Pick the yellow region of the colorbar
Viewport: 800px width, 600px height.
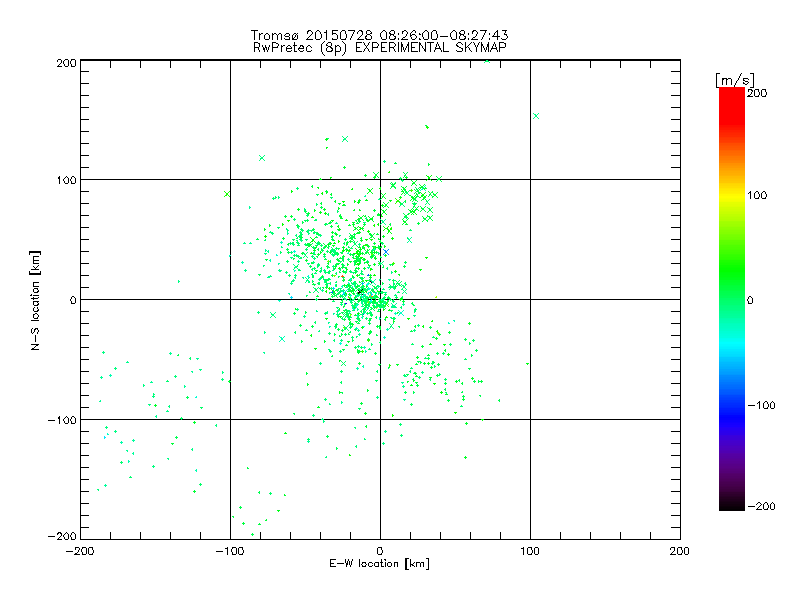coord(732,195)
